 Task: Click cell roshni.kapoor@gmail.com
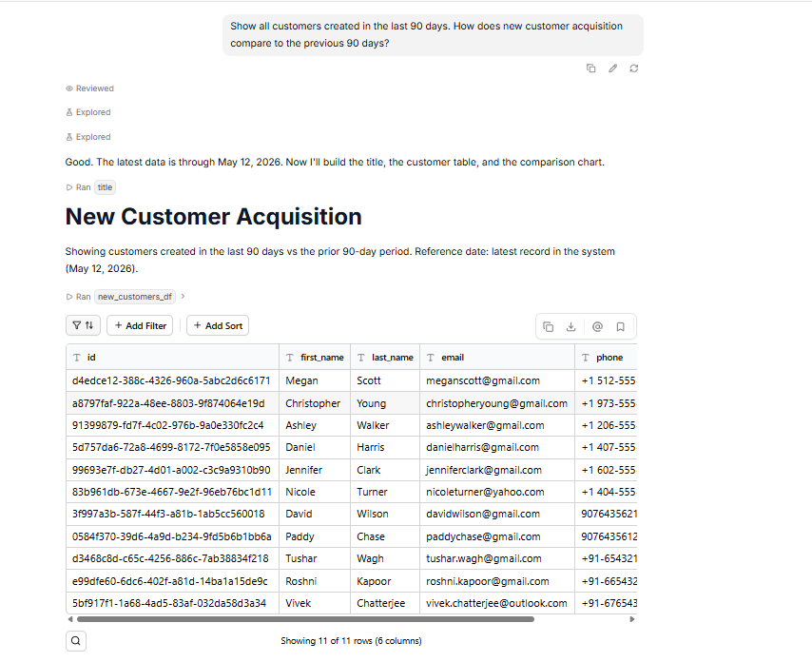pyautogui.click(x=497, y=581)
